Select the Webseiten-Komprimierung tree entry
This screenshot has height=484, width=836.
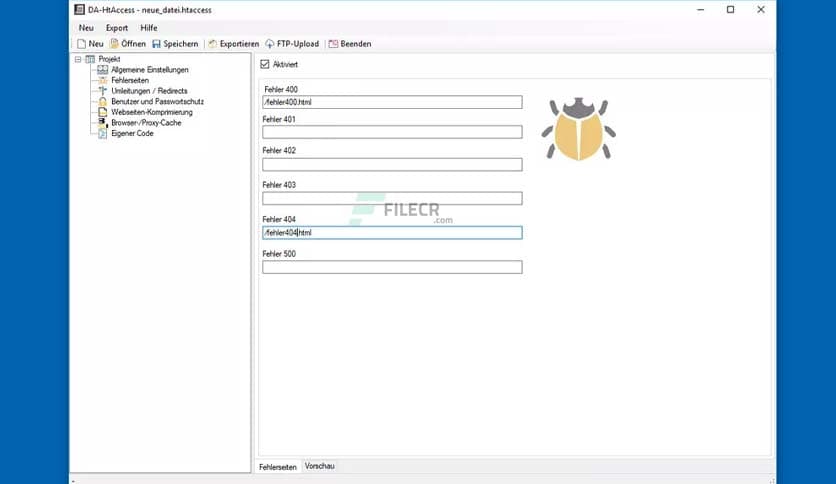(152, 112)
